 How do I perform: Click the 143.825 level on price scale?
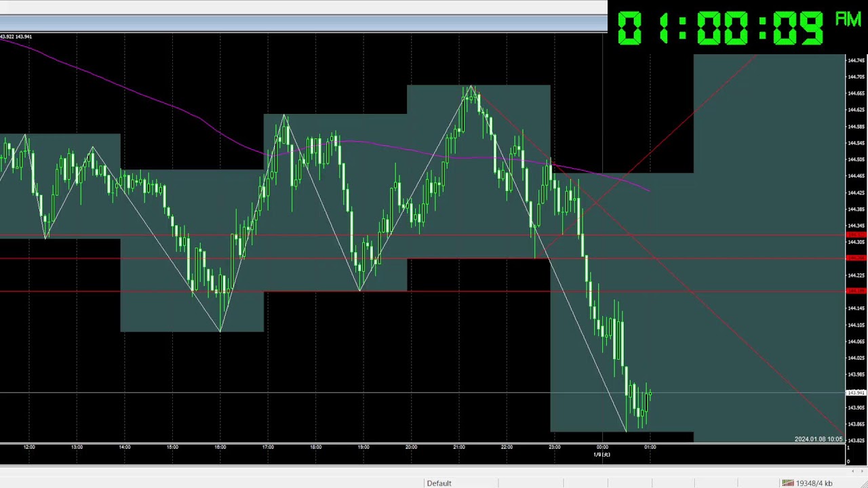856,441
